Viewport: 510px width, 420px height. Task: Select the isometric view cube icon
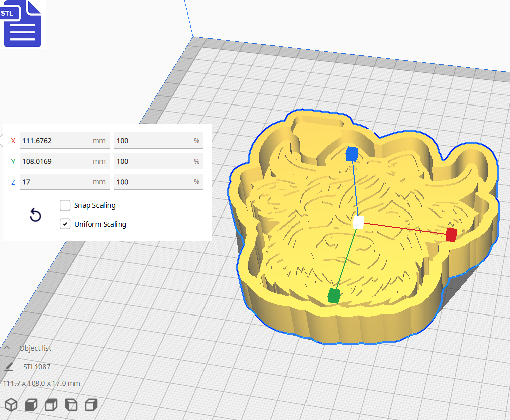click(x=10, y=404)
